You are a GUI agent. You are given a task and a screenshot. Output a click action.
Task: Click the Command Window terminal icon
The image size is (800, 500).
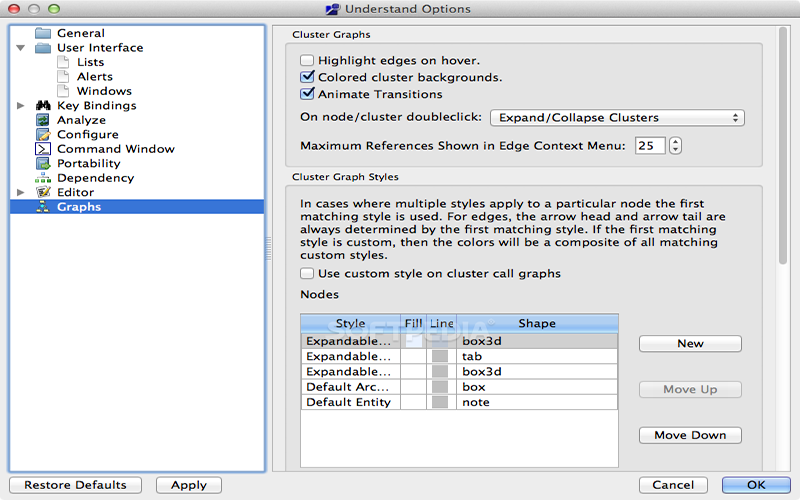click(43, 149)
